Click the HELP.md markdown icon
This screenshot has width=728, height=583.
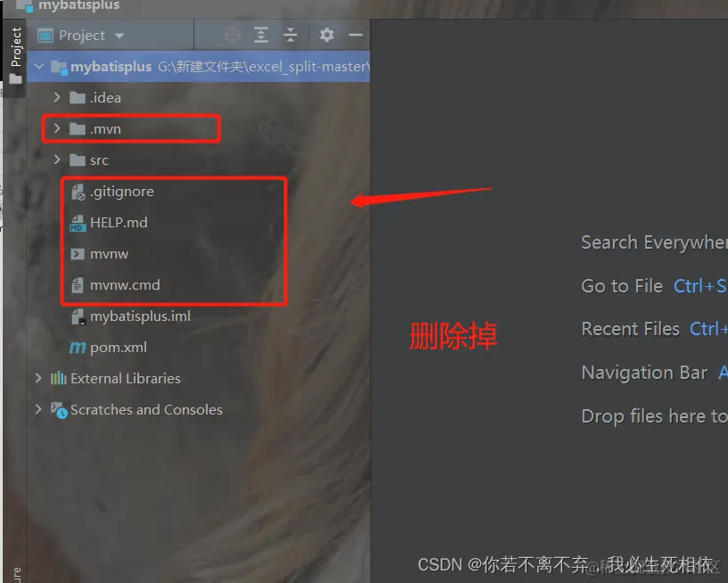(x=78, y=223)
